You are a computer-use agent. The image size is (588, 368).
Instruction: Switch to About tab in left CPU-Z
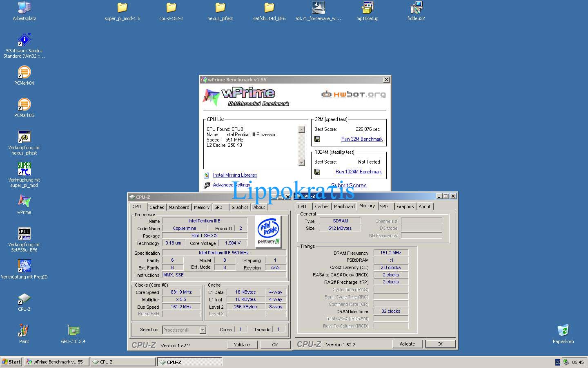[259, 207]
